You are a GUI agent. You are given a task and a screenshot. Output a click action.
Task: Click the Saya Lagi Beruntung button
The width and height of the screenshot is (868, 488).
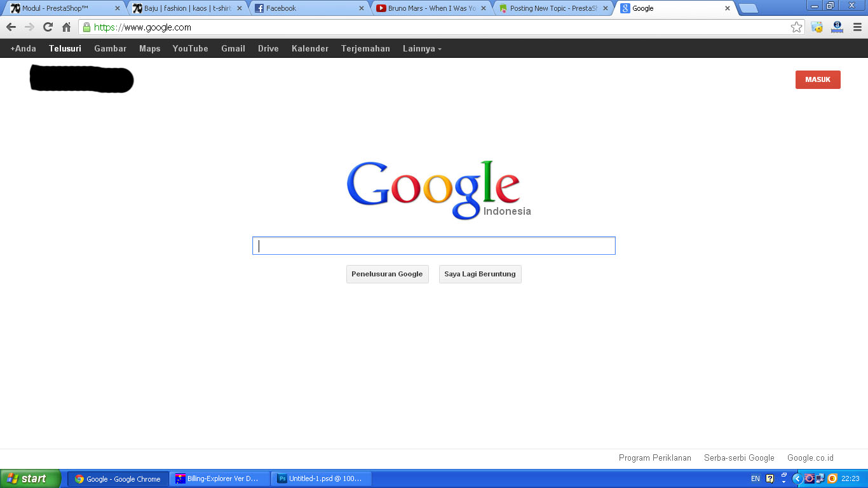480,274
